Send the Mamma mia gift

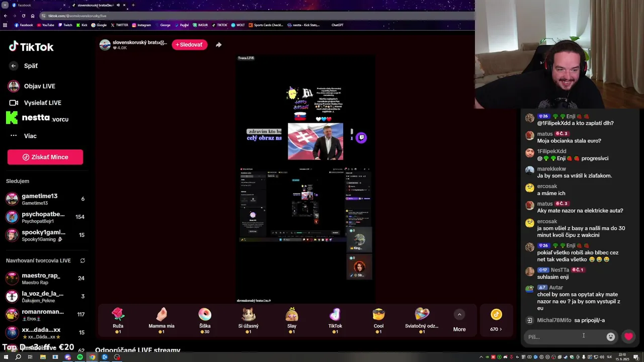click(162, 320)
